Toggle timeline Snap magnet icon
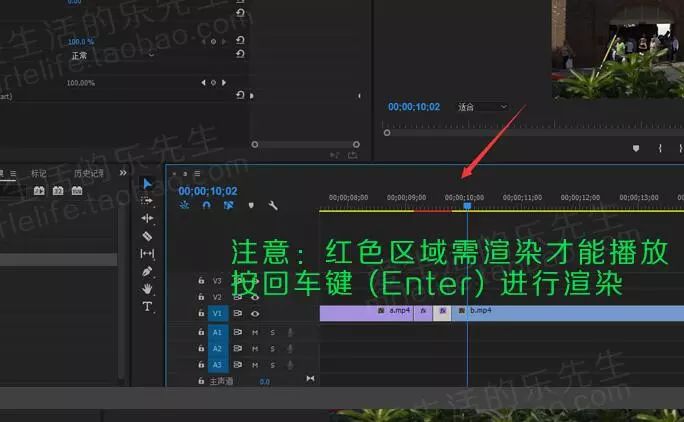The image size is (684, 422). [x=207, y=205]
